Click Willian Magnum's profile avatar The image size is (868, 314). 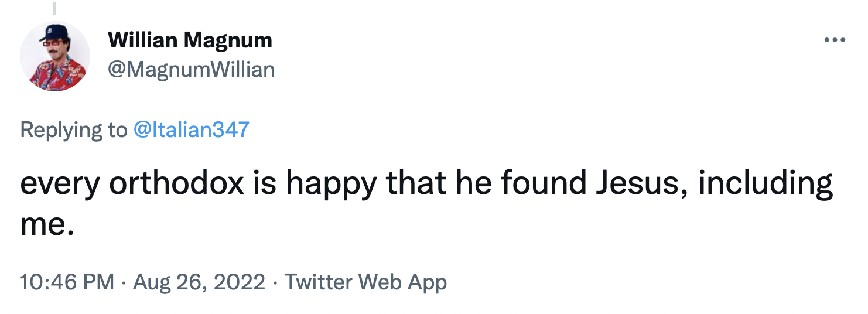tap(55, 57)
